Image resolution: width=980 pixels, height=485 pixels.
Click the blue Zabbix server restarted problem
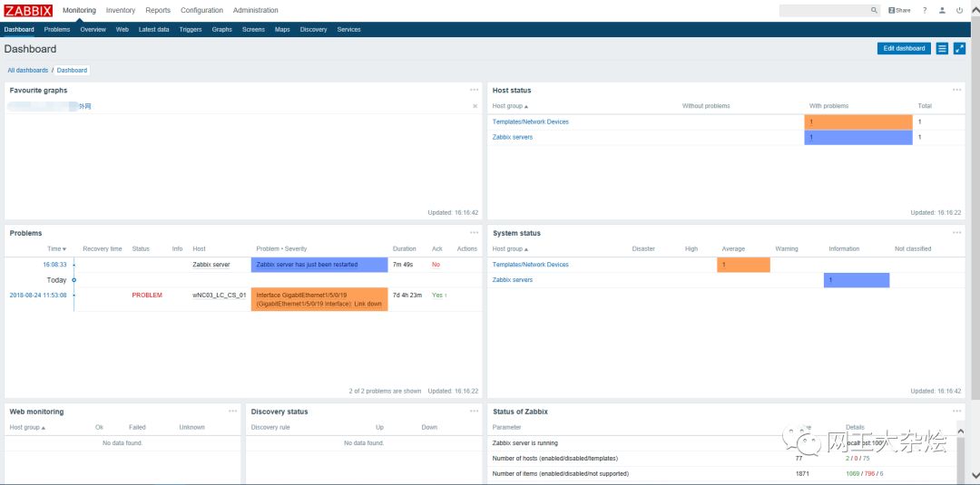[319, 265]
